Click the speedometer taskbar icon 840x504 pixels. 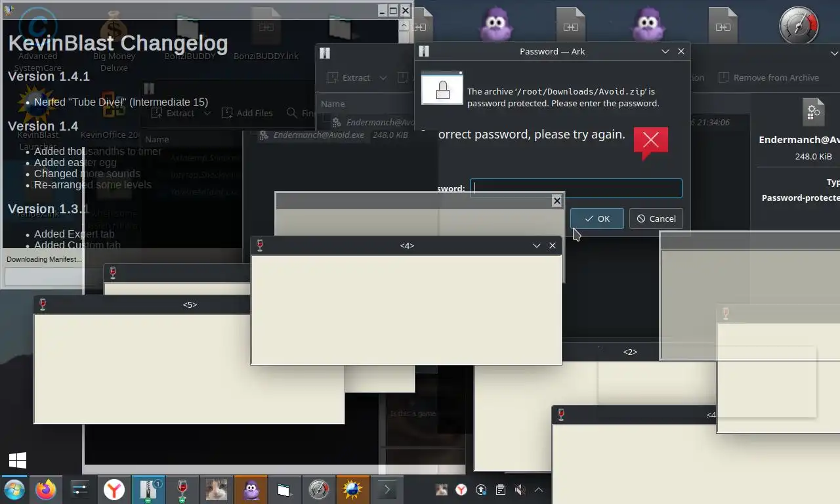pyautogui.click(x=318, y=490)
